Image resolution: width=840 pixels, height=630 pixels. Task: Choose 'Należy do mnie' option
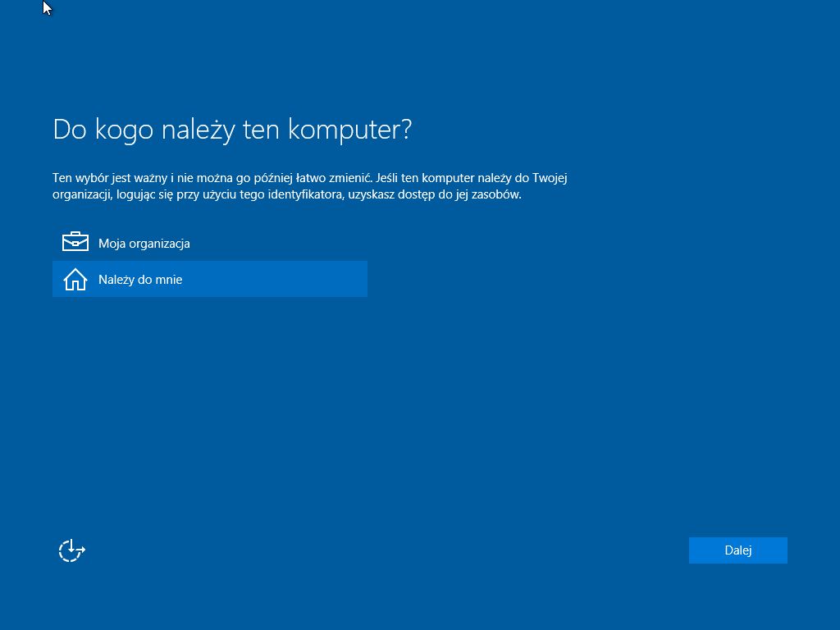click(x=209, y=279)
